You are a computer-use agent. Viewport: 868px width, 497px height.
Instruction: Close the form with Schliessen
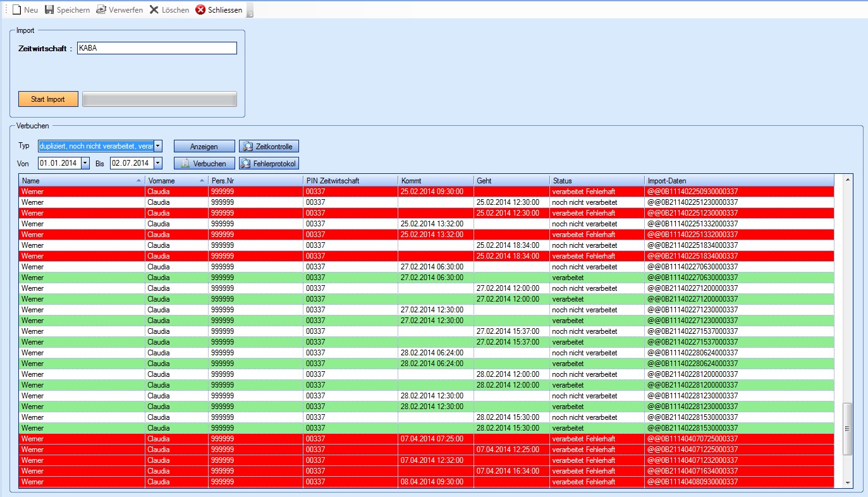point(219,10)
